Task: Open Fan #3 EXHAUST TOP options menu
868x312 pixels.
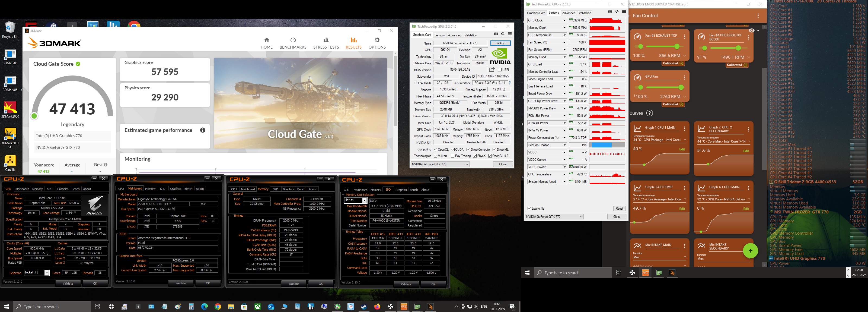Action: pos(684,36)
